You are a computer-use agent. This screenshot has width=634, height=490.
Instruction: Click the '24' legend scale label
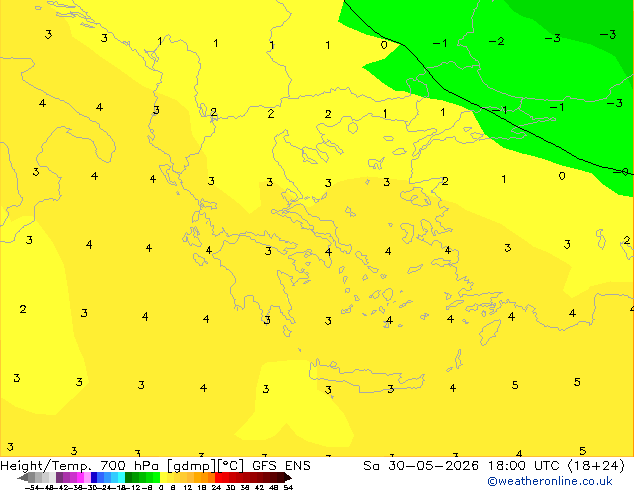[216, 488]
